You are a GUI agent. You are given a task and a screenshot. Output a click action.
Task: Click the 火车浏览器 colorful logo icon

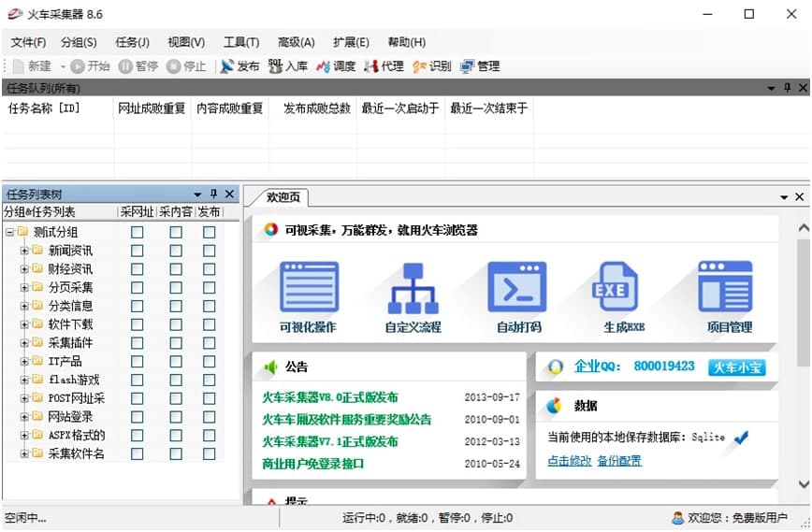coord(270,229)
